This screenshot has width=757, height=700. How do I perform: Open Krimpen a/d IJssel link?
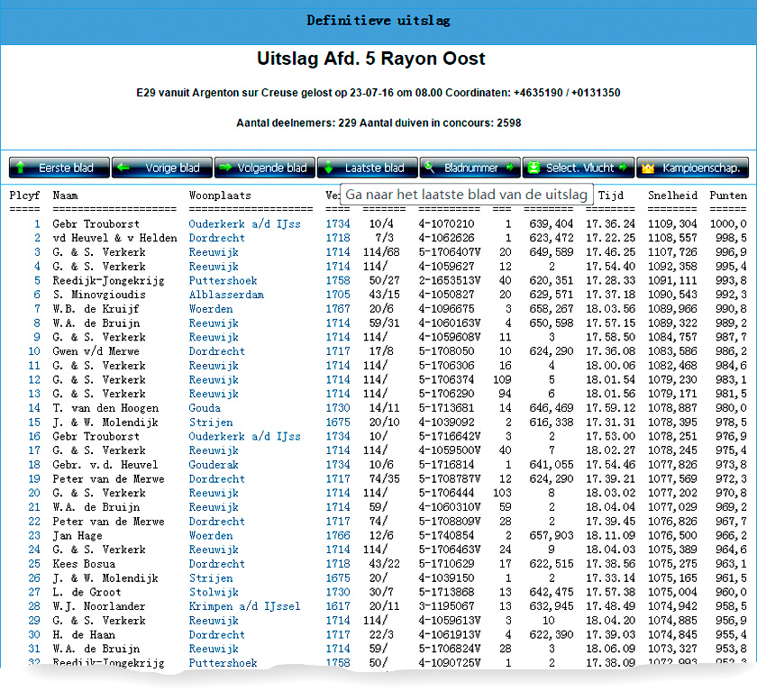click(244, 606)
